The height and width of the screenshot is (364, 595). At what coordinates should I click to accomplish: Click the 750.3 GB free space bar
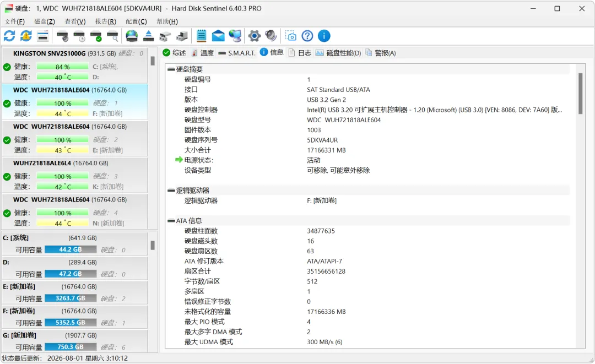[71, 347]
